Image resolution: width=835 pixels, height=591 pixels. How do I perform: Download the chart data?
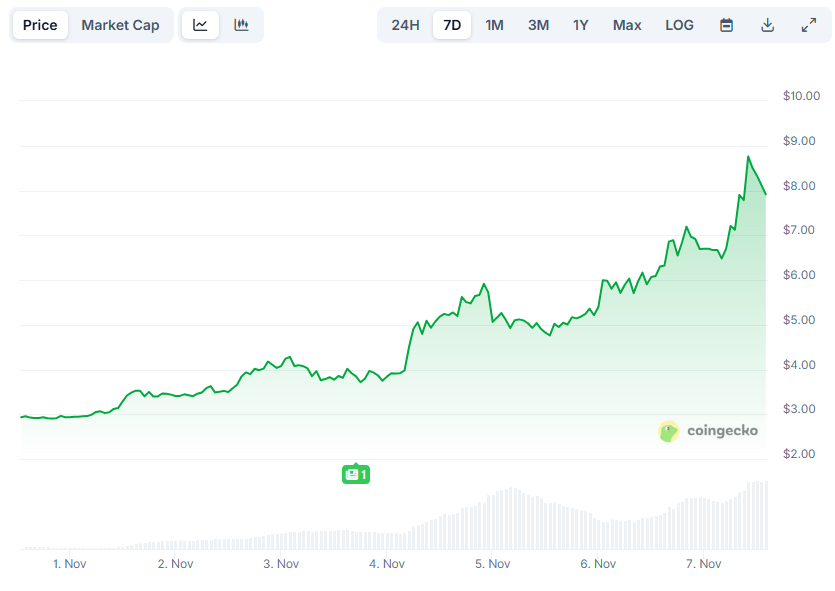[x=767, y=25]
